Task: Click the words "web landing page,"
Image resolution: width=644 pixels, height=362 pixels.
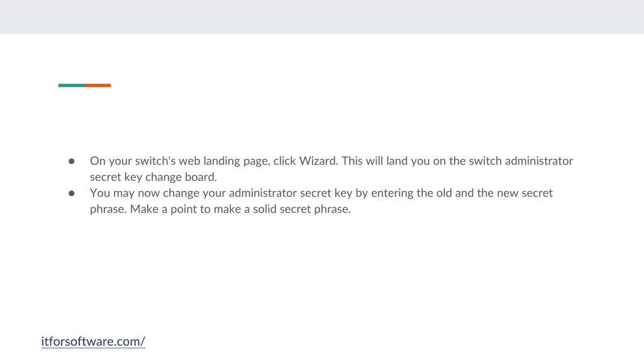Action: tap(225, 161)
